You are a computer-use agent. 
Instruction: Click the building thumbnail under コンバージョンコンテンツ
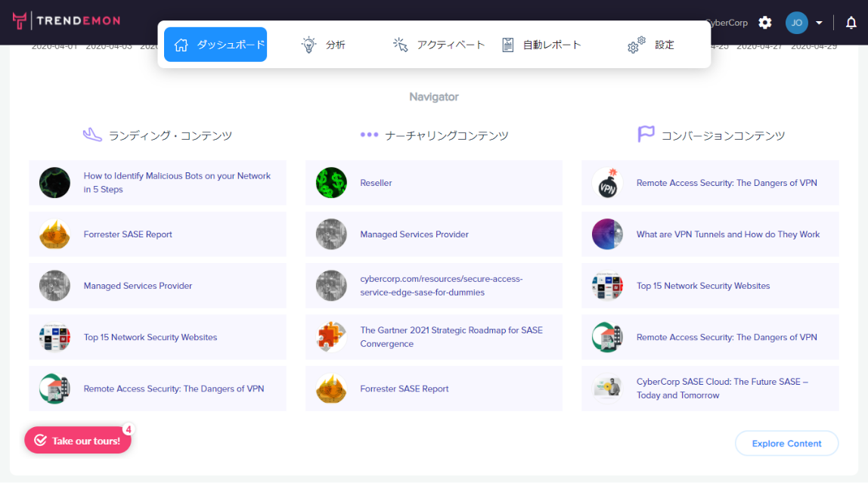coord(607,337)
